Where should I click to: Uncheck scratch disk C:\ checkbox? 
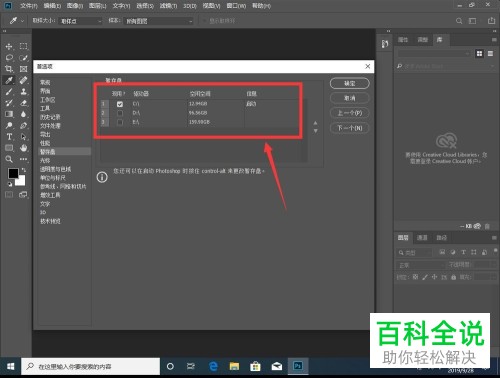point(120,104)
